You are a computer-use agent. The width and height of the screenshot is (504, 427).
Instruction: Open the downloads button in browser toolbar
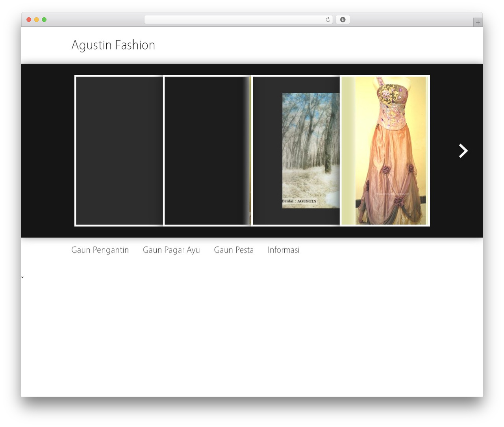point(343,20)
